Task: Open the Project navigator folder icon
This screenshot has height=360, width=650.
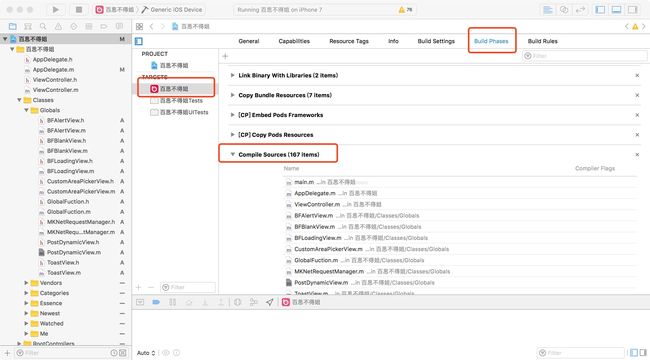Action: coord(13,27)
